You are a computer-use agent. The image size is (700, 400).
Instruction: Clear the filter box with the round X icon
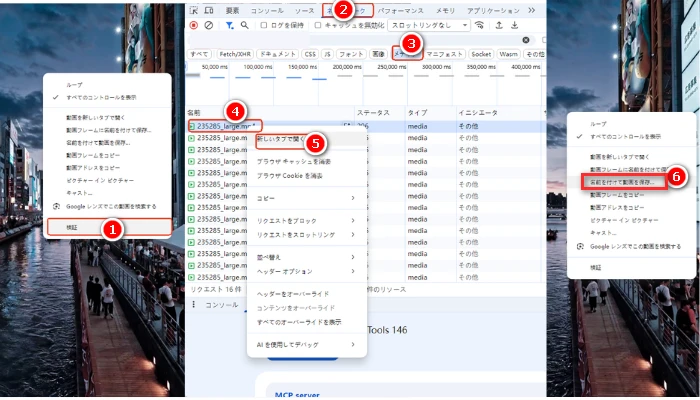tap(526, 40)
